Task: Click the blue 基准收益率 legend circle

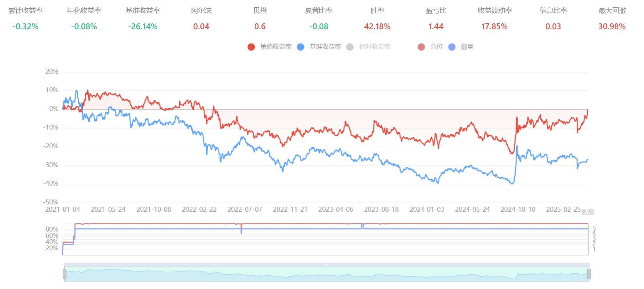Action: click(301, 47)
